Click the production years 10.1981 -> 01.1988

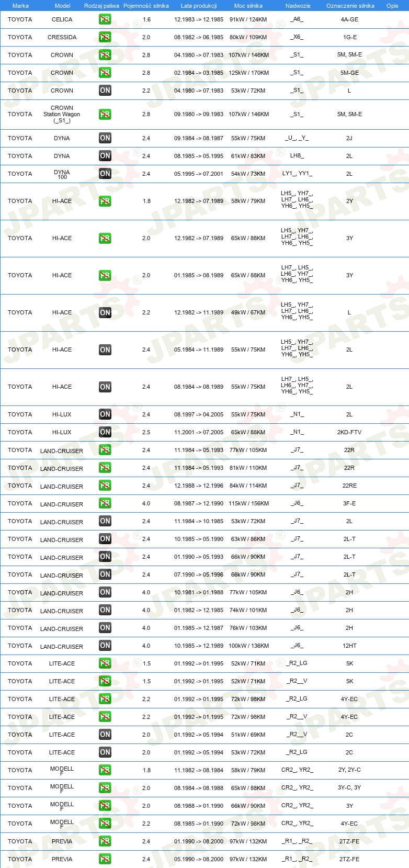coord(199,592)
